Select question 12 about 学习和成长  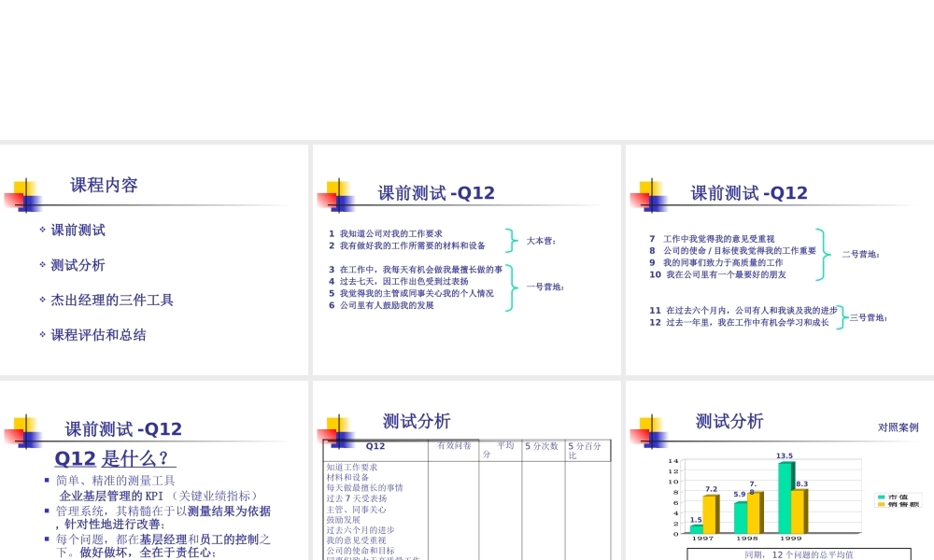(739, 322)
